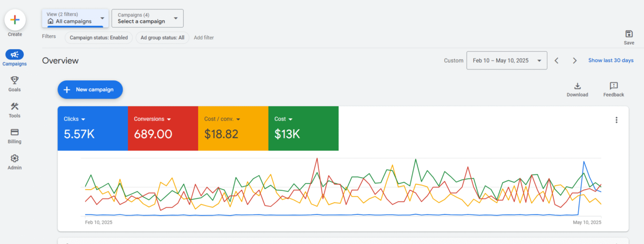644x244 pixels.
Task: Toggle Campaign status: Enabled filter chip
Action: point(99,38)
